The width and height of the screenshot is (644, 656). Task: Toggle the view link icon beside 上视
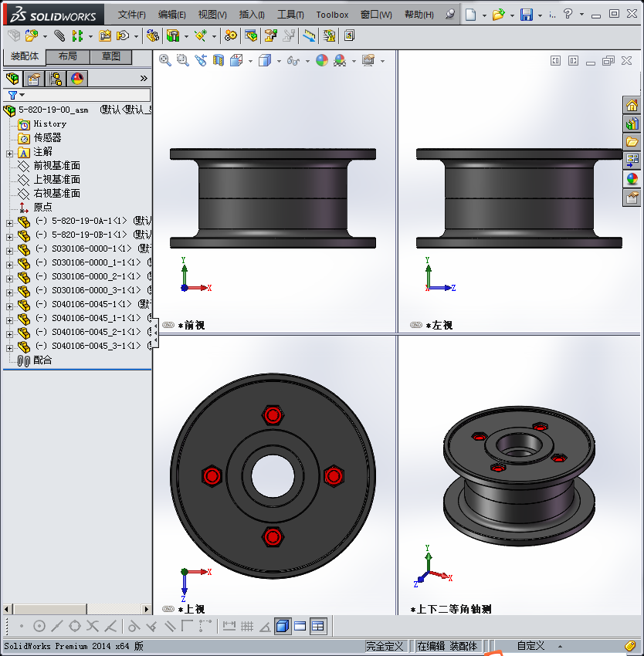[x=168, y=609]
